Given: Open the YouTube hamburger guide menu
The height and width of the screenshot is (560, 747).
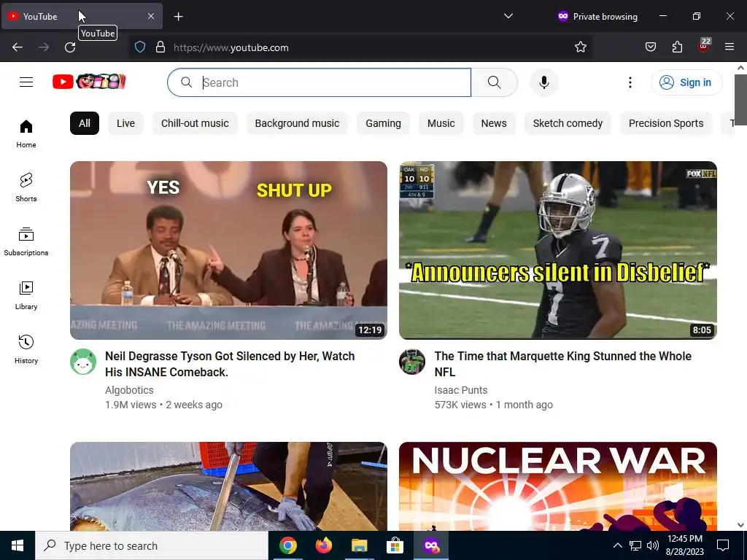Looking at the screenshot, I should tap(26, 82).
